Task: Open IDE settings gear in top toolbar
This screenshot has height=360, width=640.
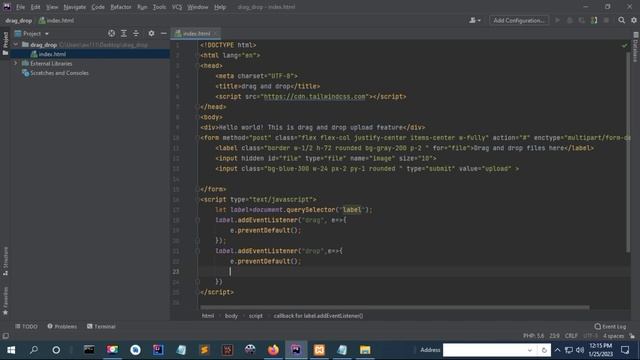Action: (633, 20)
